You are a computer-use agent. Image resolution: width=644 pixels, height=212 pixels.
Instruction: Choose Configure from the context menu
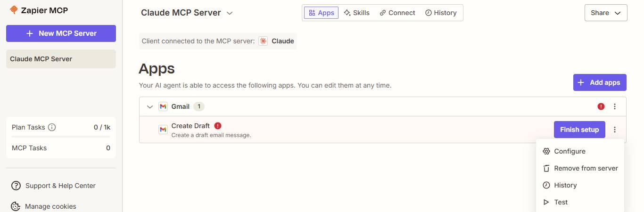point(580,151)
